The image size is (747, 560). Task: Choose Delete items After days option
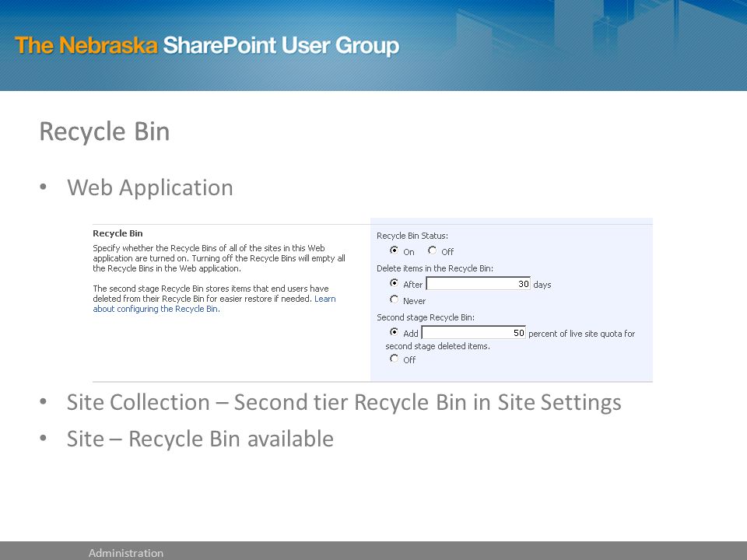[394, 283]
